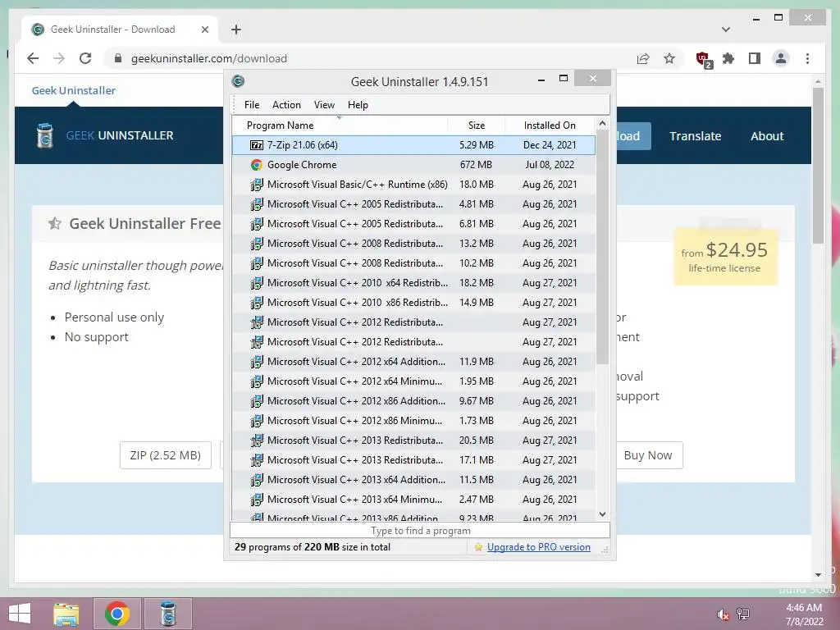
Task: Sort list by Installed On column header
Action: click(x=550, y=126)
